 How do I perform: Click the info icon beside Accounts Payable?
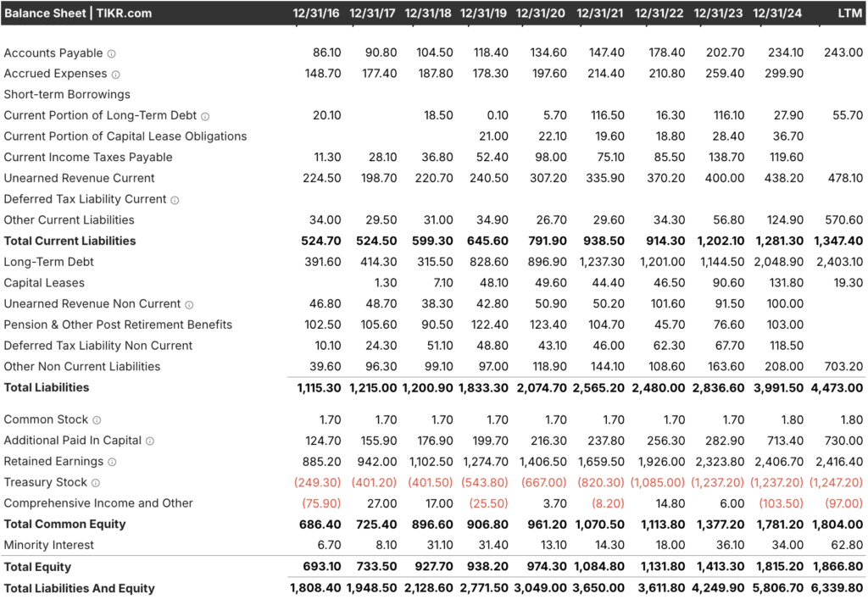click(x=112, y=53)
